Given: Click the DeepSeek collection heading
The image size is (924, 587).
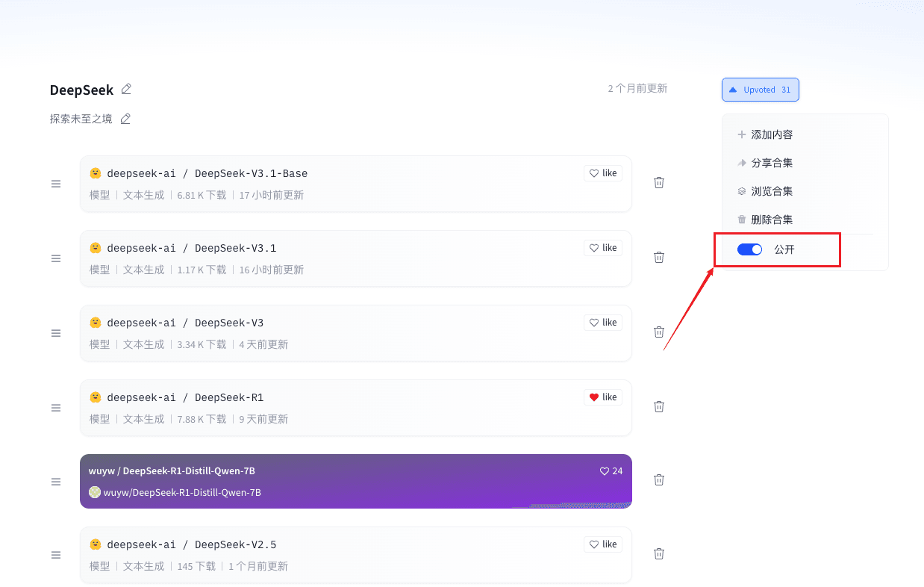Looking at the screenshot, I should tap(81, 90).
